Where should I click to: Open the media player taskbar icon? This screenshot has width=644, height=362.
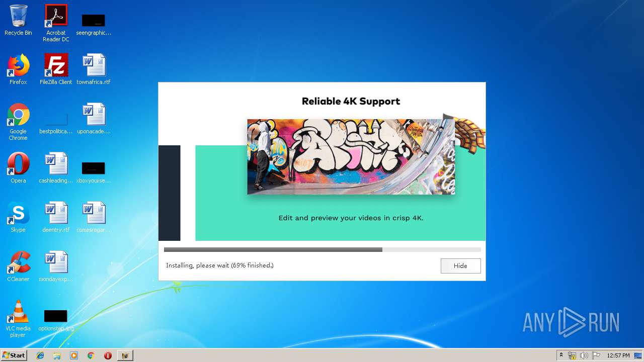pos(74,355)
